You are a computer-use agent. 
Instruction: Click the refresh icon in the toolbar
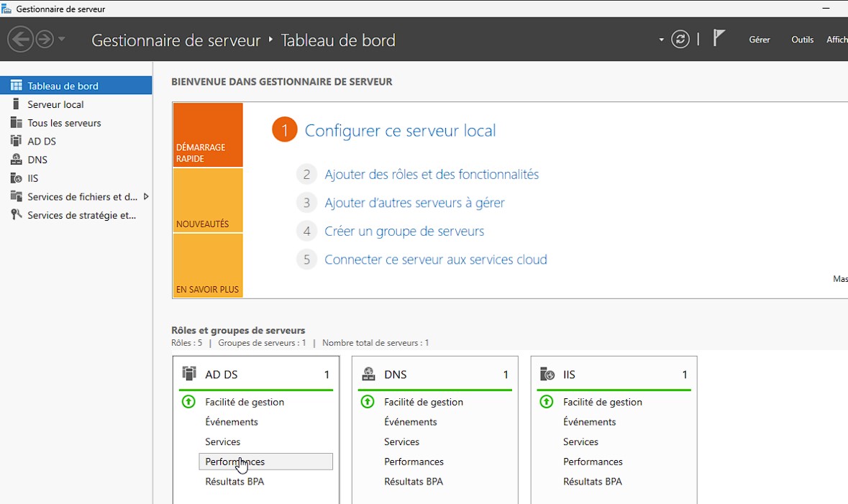(680, 40)
